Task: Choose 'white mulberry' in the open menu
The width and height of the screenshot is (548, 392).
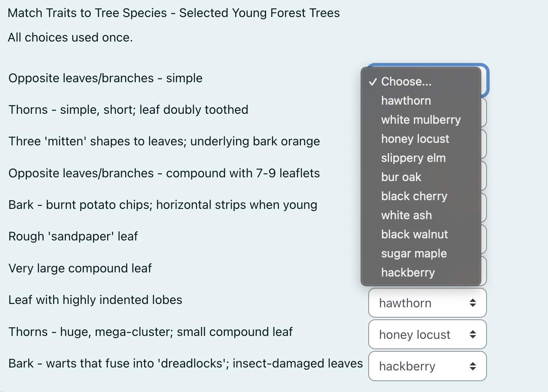Action: point(421,120)
